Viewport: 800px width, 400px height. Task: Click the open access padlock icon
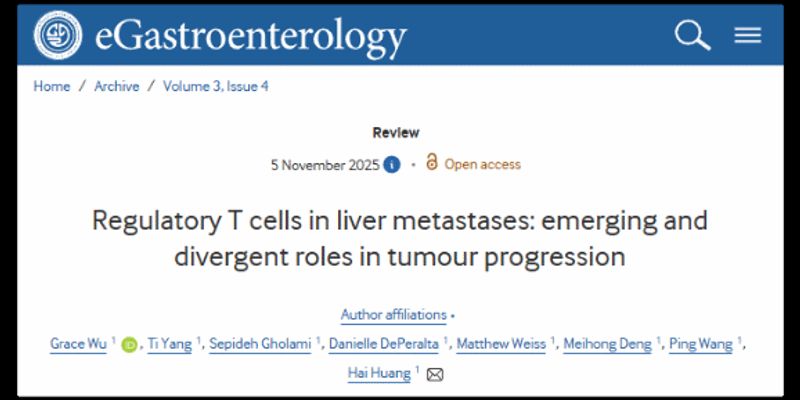coord(432,163)
